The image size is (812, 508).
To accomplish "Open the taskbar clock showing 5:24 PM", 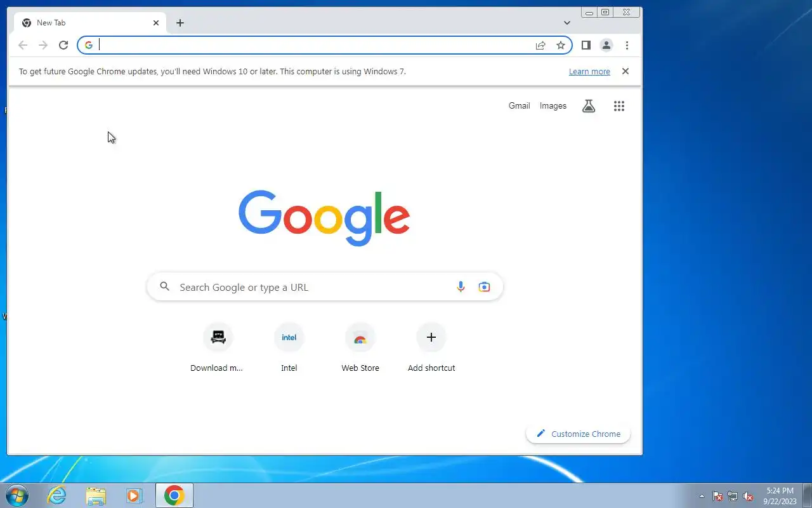I will 780,496.
